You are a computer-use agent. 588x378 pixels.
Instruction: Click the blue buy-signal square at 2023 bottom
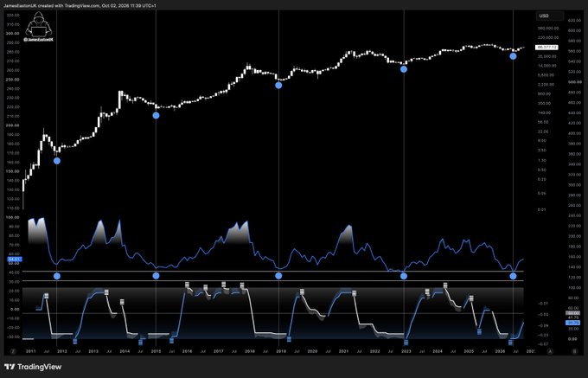click(406, 342)
